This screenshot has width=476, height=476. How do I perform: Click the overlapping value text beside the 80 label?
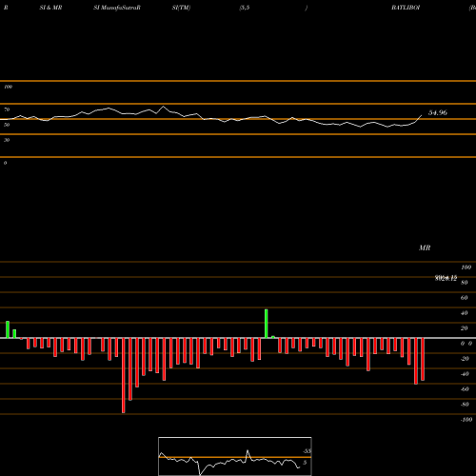[446, 278]
